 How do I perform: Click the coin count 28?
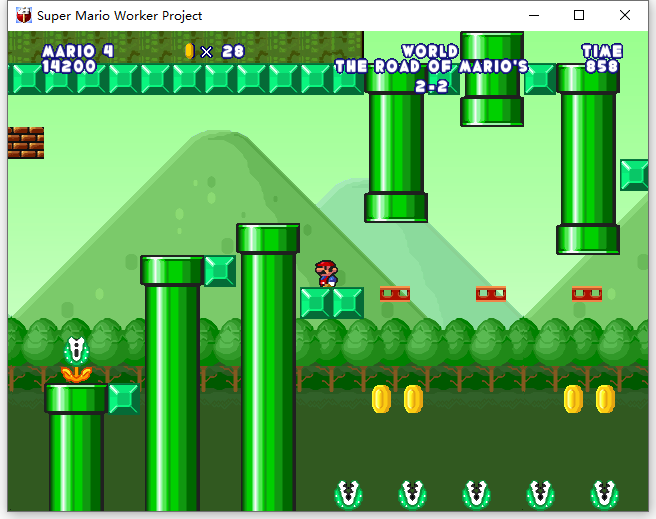coord(233,51)
